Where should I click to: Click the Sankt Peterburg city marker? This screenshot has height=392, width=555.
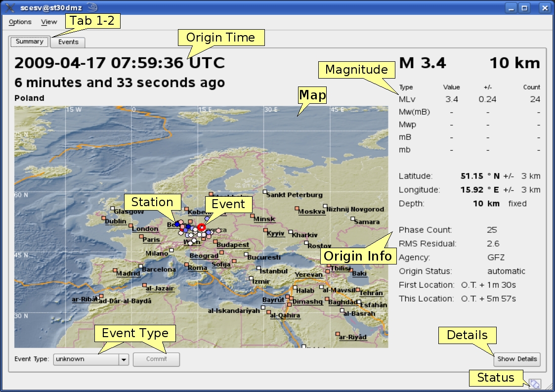(x=265, y=191)
